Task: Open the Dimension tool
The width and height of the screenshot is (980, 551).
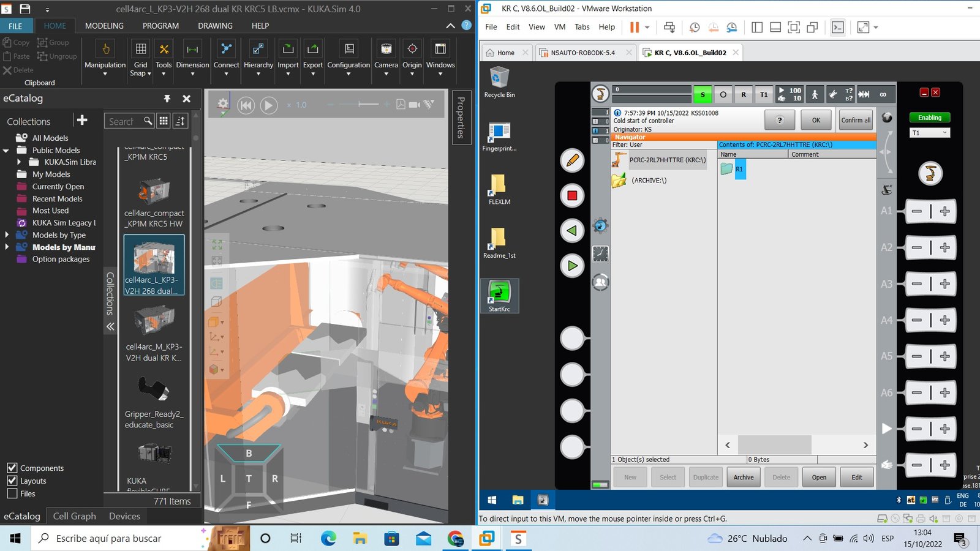Action: click(x=192, y=57)
